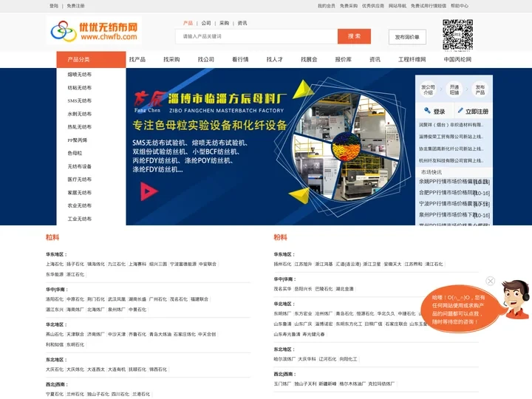Screen dimensions: 532x399
Task: Click 广州石化 under 粒料 华中|华南
Action: click(x=158, y=299)
